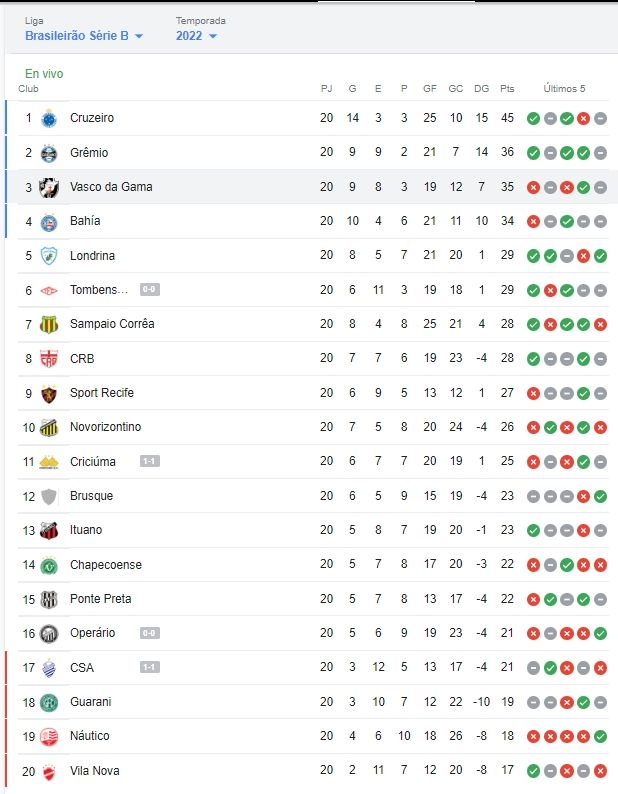Click the Cruzeiro club crest icon
The width and height of the screenshot is (618, 794).
49,118
